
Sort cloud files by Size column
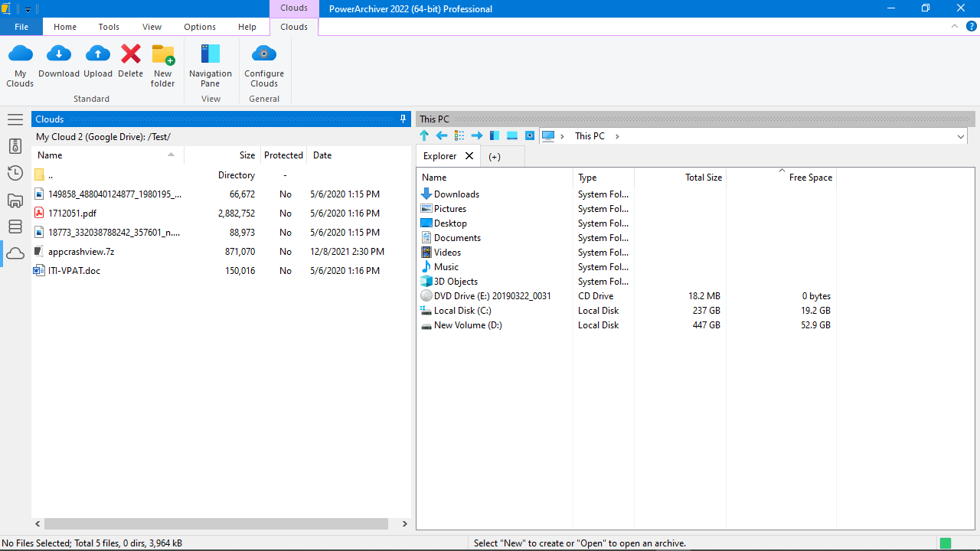(x=222, y=155)
